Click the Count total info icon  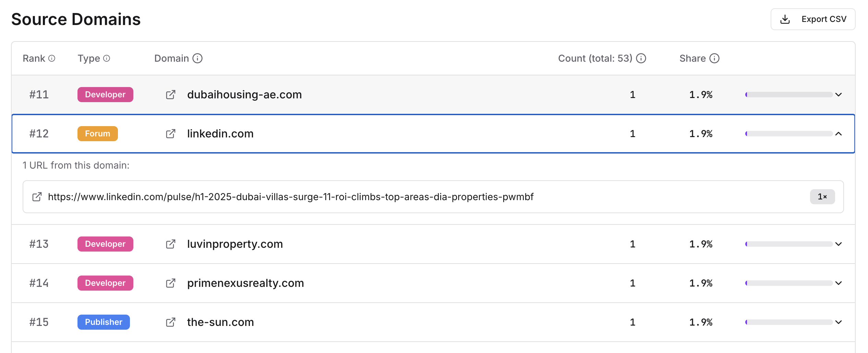(641, 58)
